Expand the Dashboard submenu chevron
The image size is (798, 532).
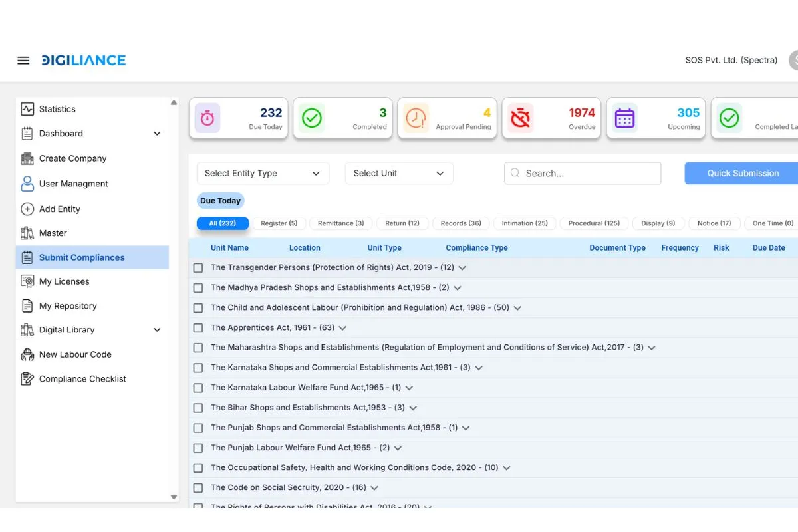(157, 134)
